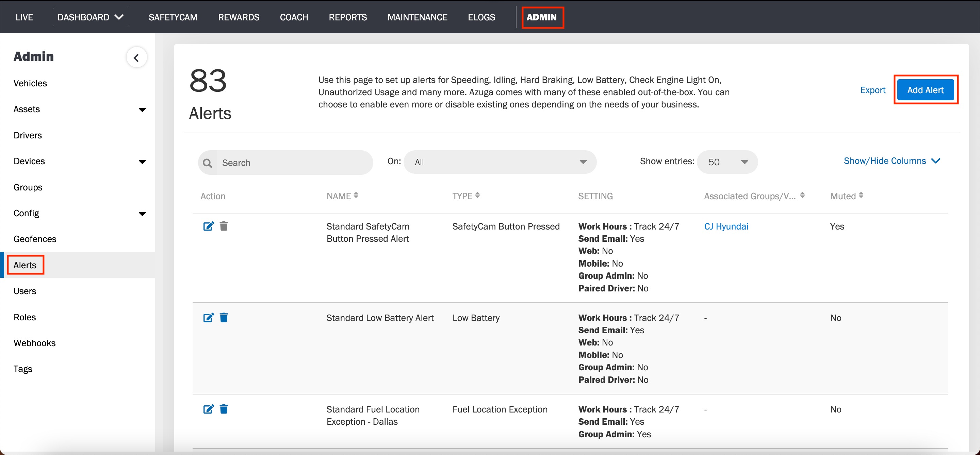Click the Action column header

[x=213, y=196]
